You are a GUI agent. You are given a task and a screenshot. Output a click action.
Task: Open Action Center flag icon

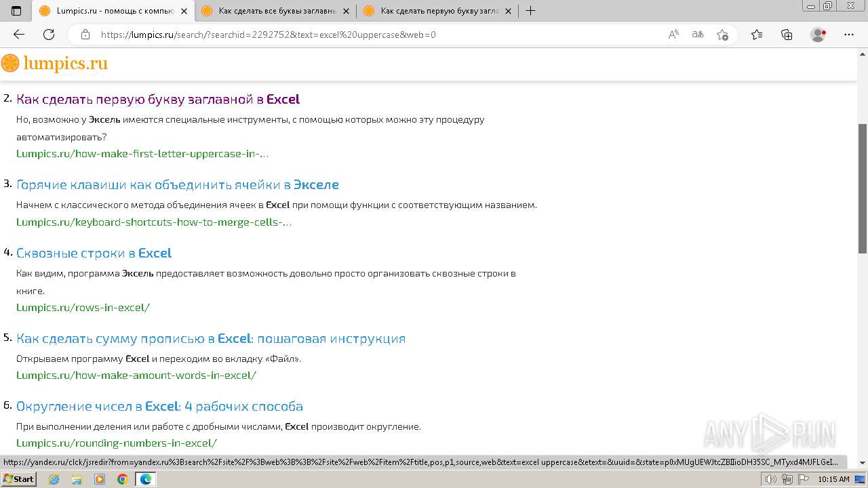pyautogui.click(x=802, y=479)
